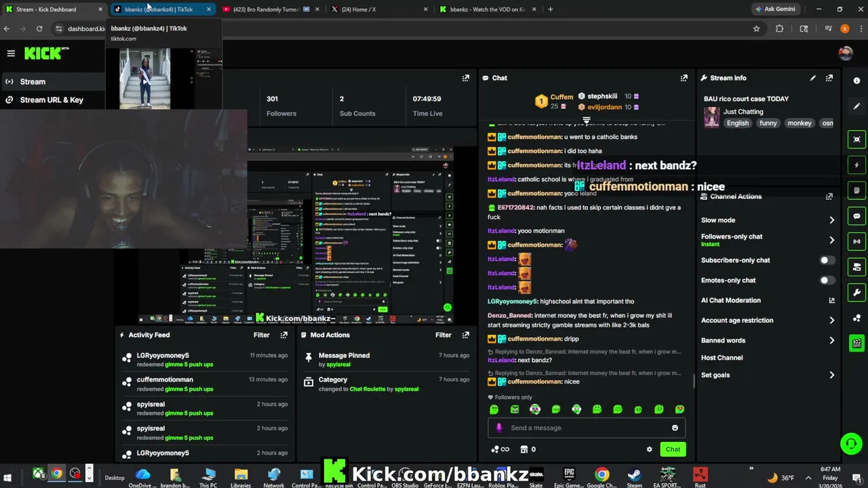Pop out the Mod Actions panel

point(465,335)
